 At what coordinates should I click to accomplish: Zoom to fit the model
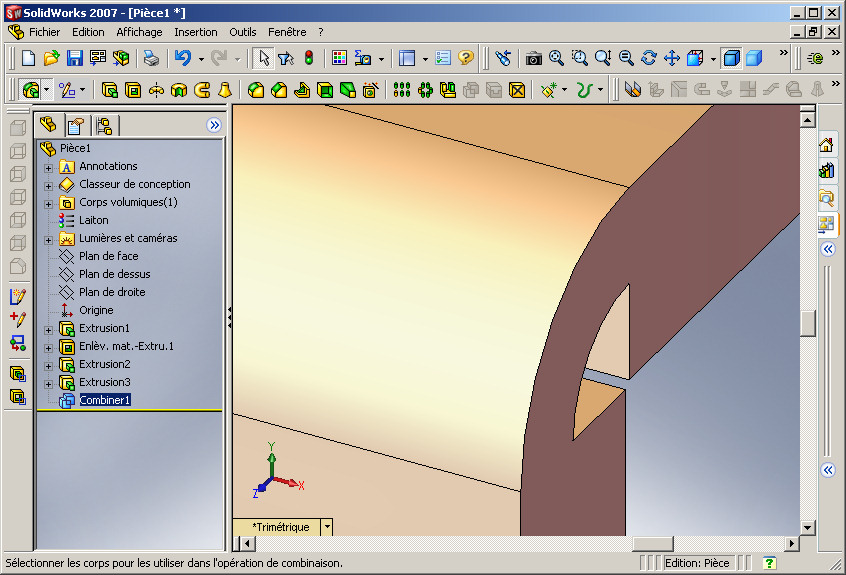tap(556, 58)
